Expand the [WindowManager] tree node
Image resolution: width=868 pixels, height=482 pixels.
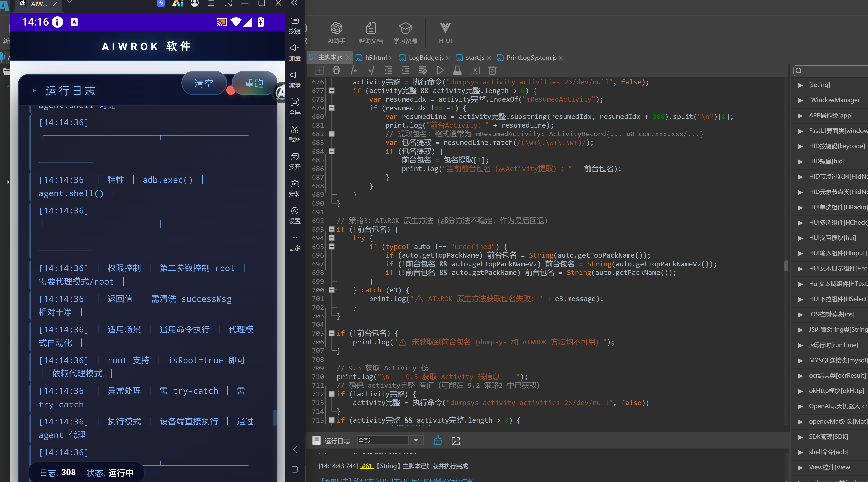(x=800, y=100)
